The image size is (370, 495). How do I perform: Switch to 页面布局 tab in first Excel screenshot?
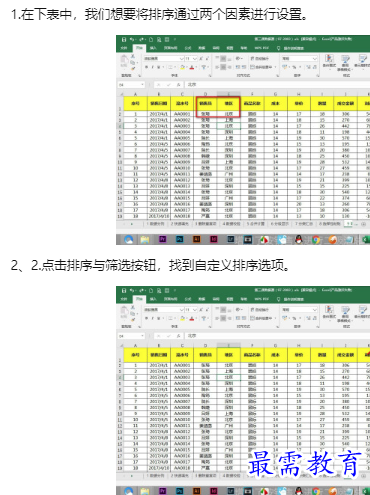click(x=170, y=48)
